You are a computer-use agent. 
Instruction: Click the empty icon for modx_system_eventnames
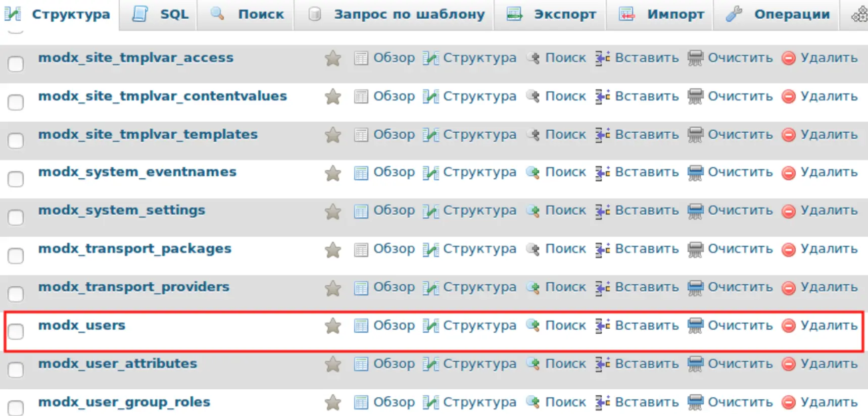[695, 173]
